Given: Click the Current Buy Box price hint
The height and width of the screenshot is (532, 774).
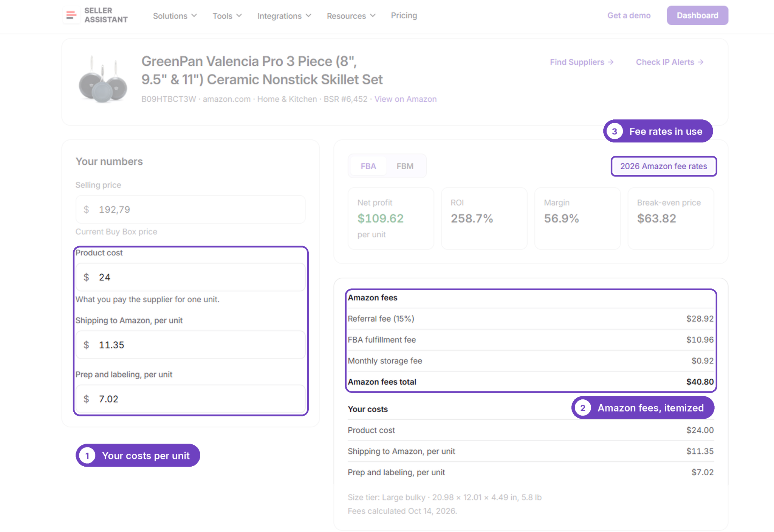Looking at the screenshot, I should click(x=116, y=232).
